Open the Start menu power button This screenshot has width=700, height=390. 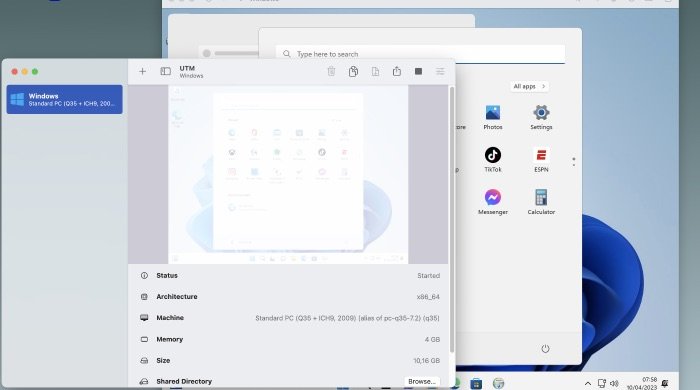(545, 349)
